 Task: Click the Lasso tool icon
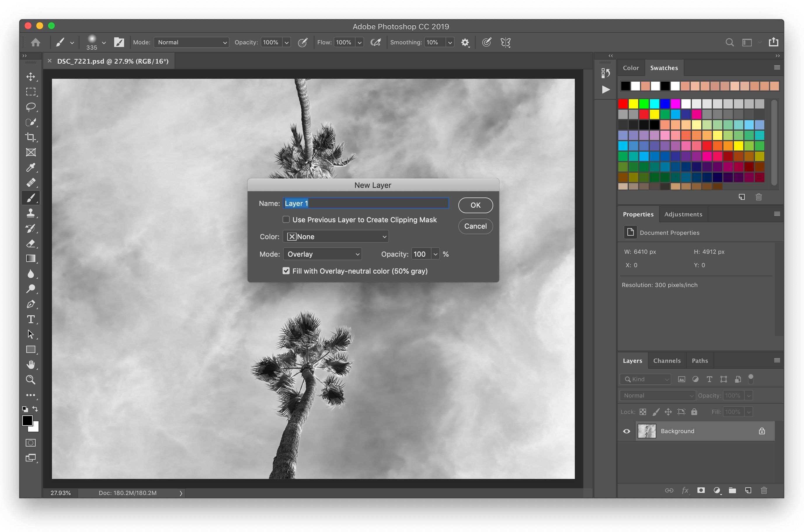coord(31,107)
